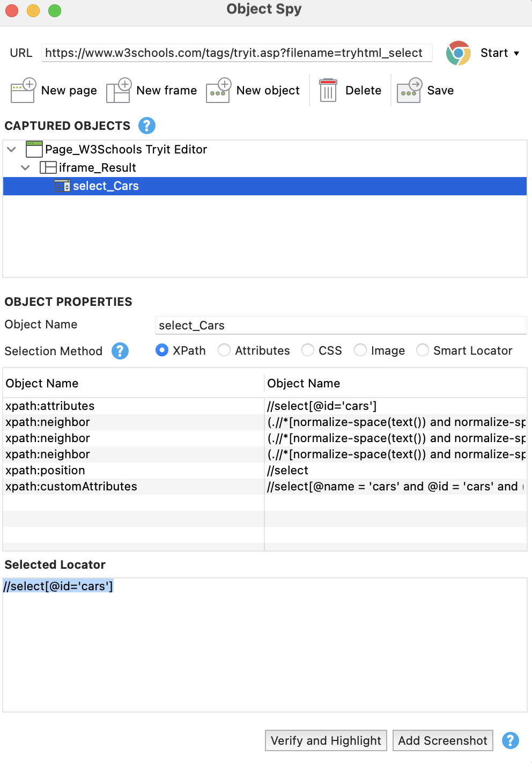The width and height of the screenshot is (532, 763).
Task: Click the New object toolbar icon
Action: (x=218, y=90)
